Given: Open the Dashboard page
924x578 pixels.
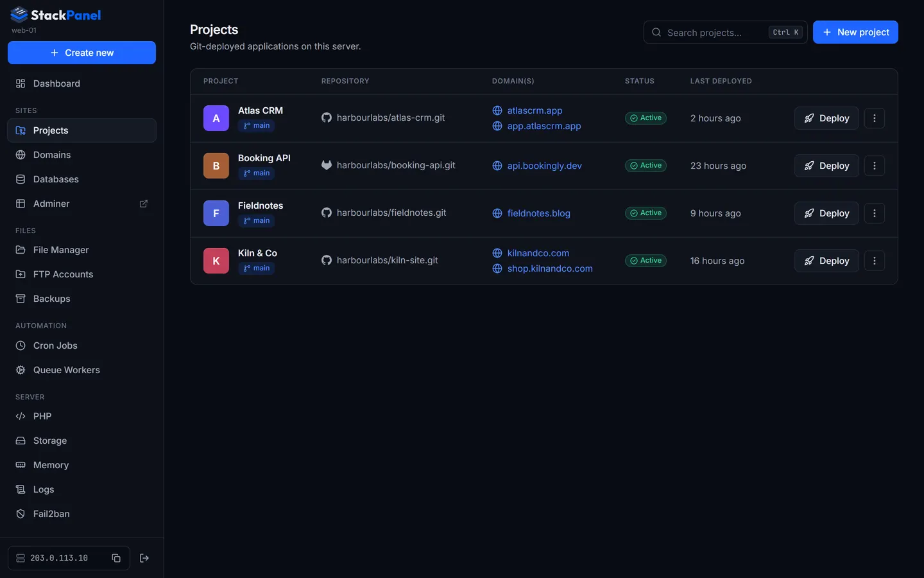Looking at the screenshot, I should click(81, 83).
